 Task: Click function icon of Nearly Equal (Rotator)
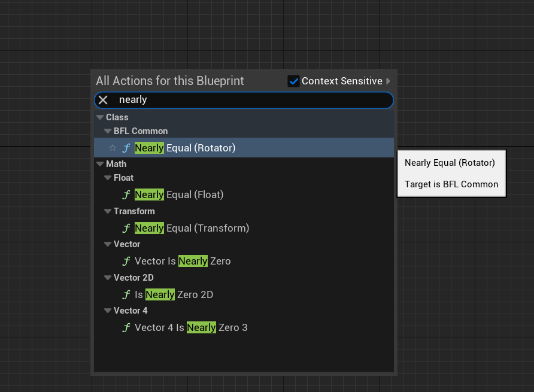(x=126, y=148)
